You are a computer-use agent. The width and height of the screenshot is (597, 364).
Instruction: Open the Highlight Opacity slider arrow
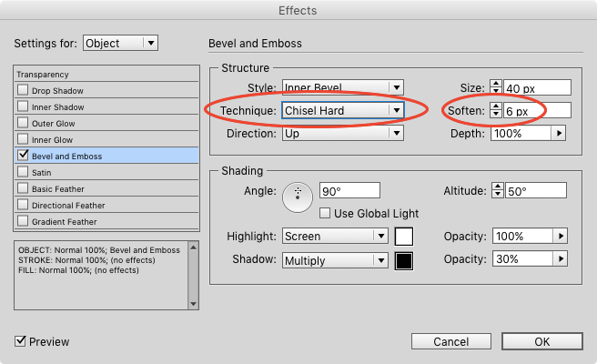(x=561, y=236)
